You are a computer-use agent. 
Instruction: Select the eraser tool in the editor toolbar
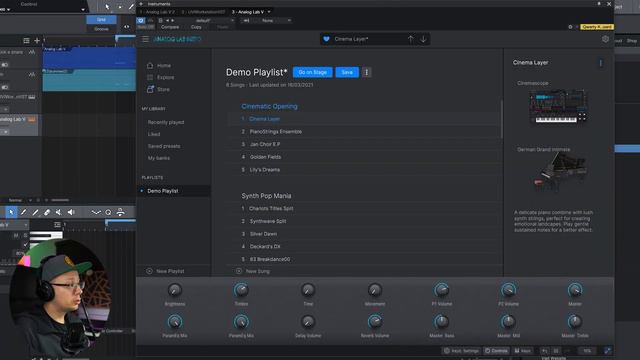coord(47,212)
